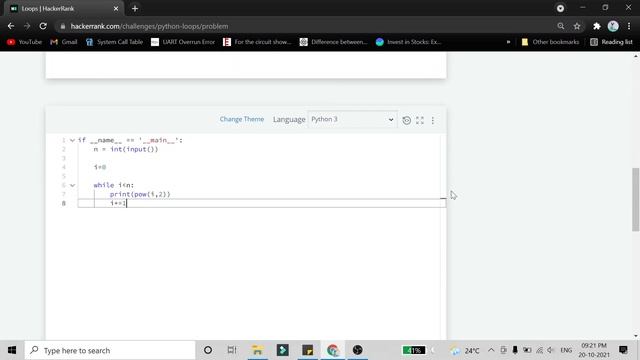This screenshot has height=360, width=640.
Task: Enter fullscreen editor mode
Action: pos(420,120)
